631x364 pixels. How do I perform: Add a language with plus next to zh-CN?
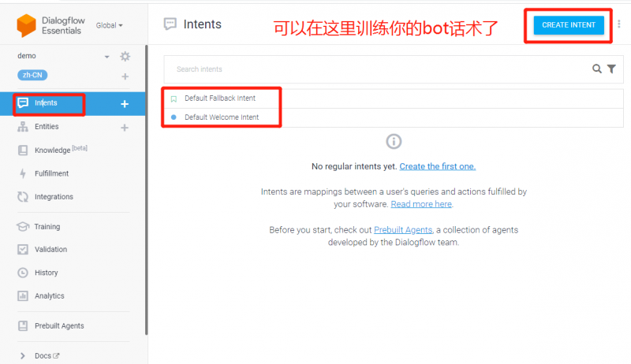pos(125,76)
